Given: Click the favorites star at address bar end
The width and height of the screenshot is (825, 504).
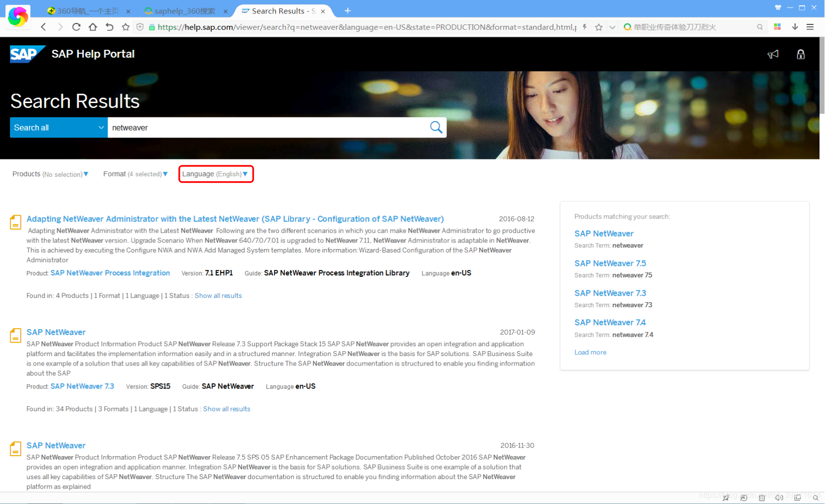Looking at the screenshot, I should (x=599, y=27).
